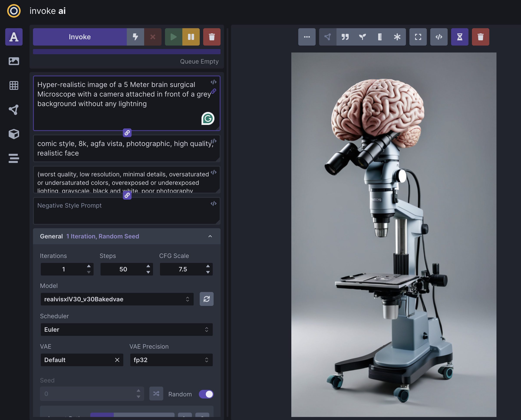Toggle the Random seed switch
The width and height of the screenshot is (521, 420).
tap(206, 394)
